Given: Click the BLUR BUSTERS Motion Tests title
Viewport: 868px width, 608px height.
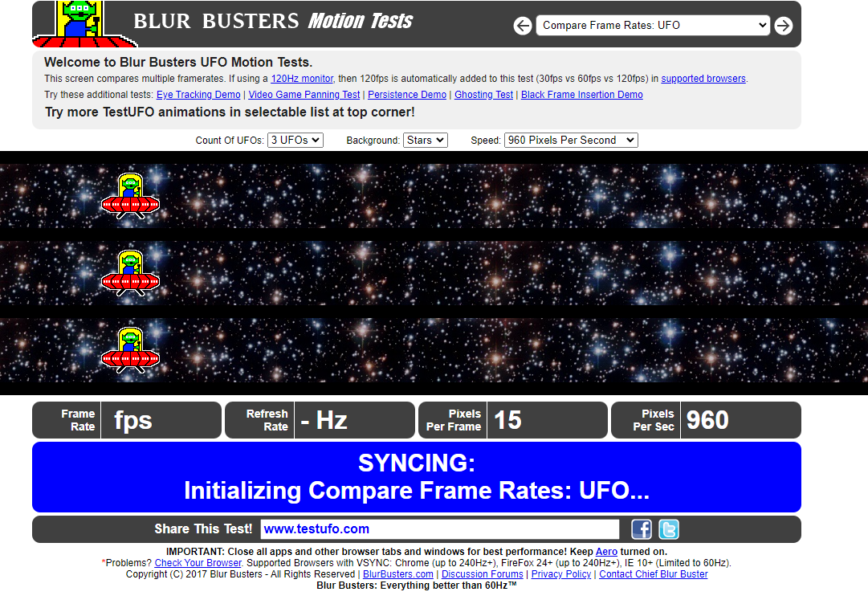Looking at the screenshot, I should 273,21.
